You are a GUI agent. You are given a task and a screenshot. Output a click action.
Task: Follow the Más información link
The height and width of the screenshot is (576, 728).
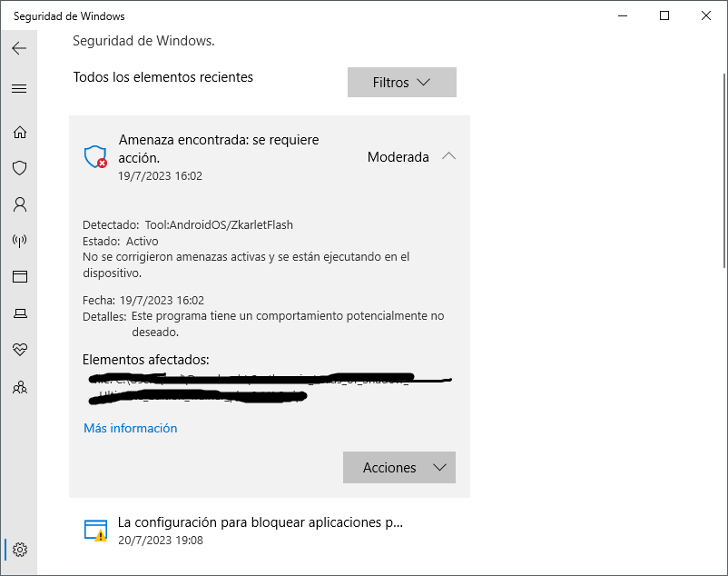tap(131, 428)
